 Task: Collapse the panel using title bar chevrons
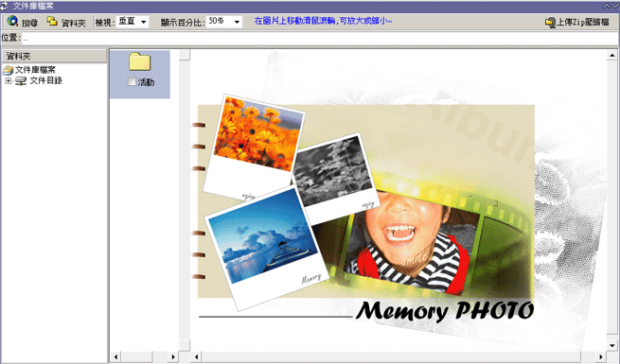tap(611, 6)
